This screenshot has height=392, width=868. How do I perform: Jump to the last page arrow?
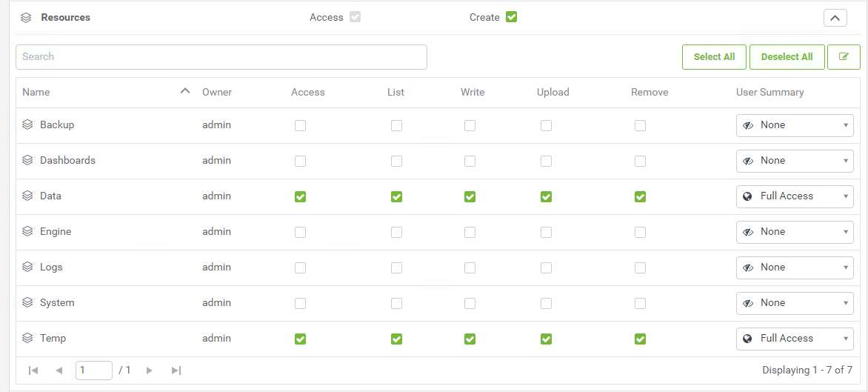pos(176,371)
